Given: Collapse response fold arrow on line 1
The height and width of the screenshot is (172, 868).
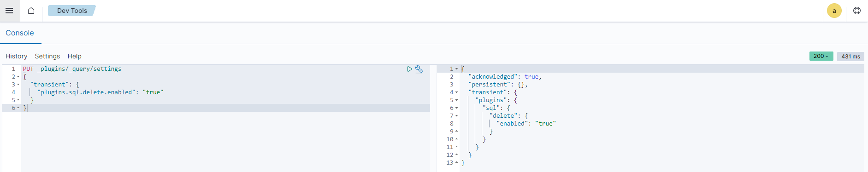Looking at the screenshot, I should pos(457,69).
